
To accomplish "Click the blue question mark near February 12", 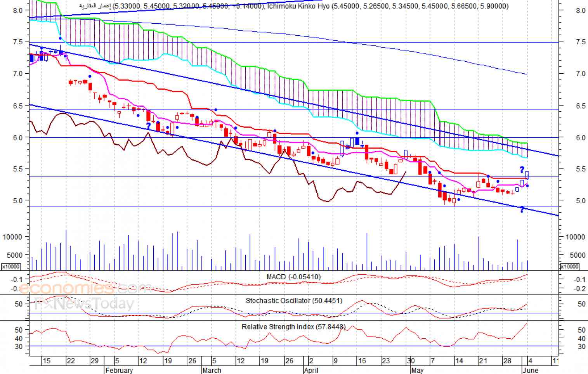I will tap(148, 126).
